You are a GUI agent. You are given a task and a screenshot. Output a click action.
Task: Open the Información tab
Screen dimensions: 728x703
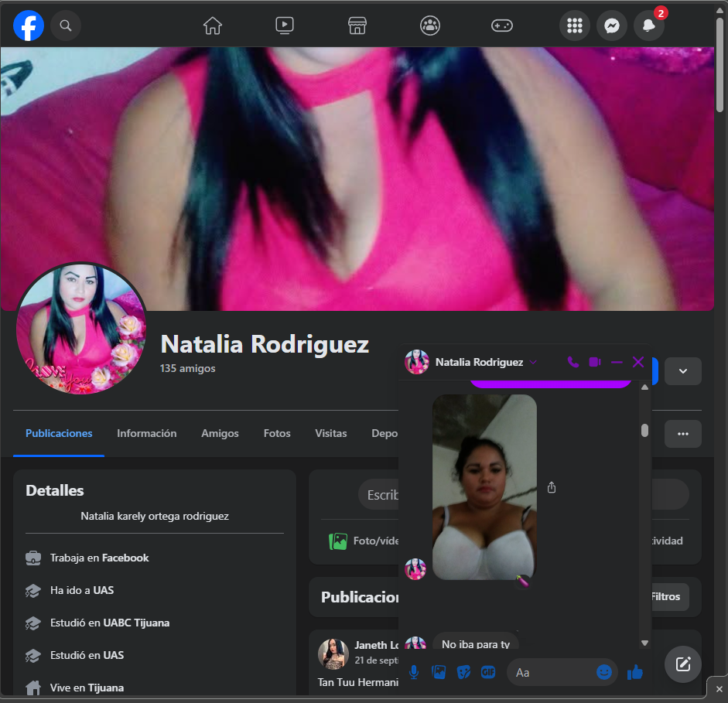146,433
